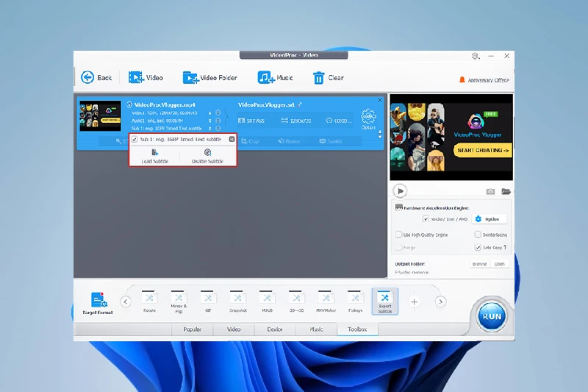Start processing with the RUN button
Image resolution: width=588 pixels, height=392 pixels.
pyautogui.click(x=492, y=316)
